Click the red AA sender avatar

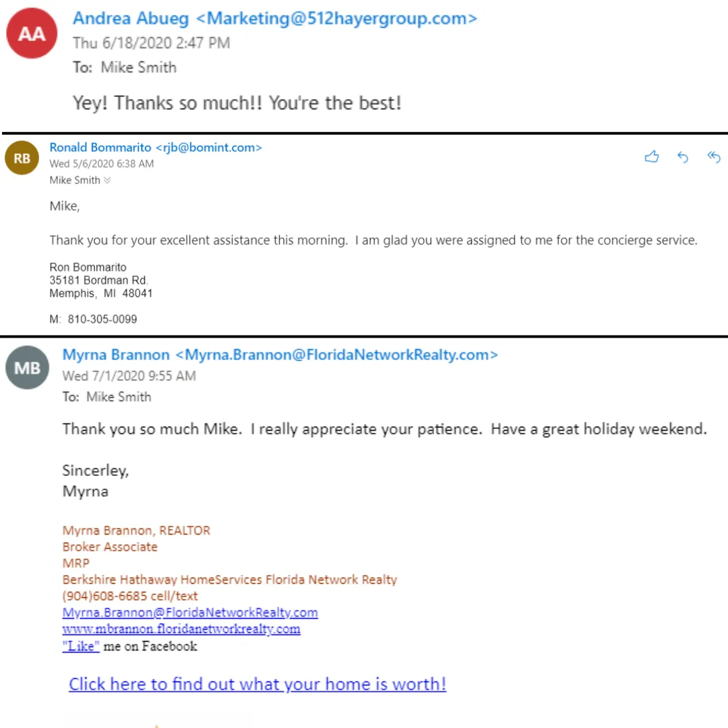coord(32,33)
